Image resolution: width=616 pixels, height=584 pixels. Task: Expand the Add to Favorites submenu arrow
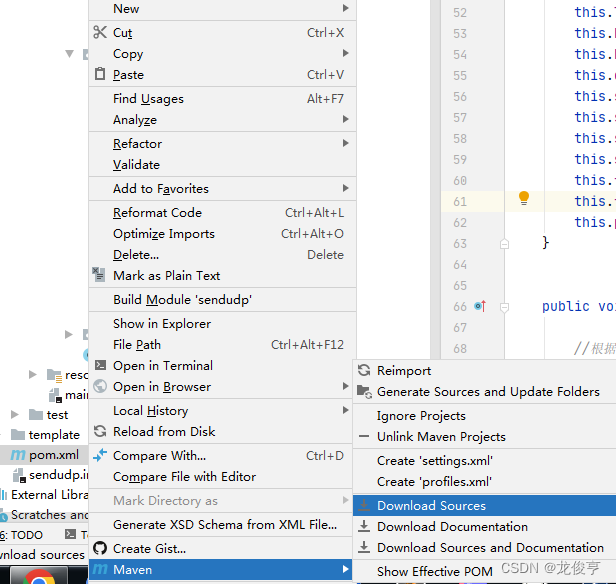(x=345, y=188)
